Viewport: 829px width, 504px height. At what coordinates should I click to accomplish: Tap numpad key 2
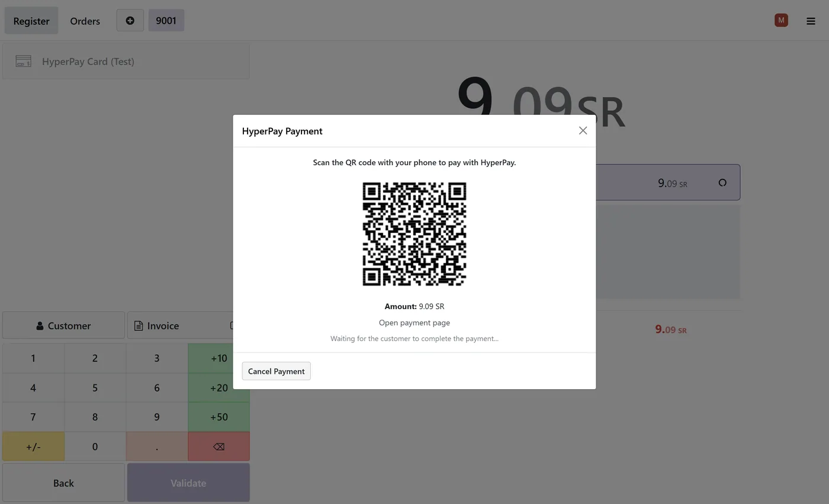[95, 358]
